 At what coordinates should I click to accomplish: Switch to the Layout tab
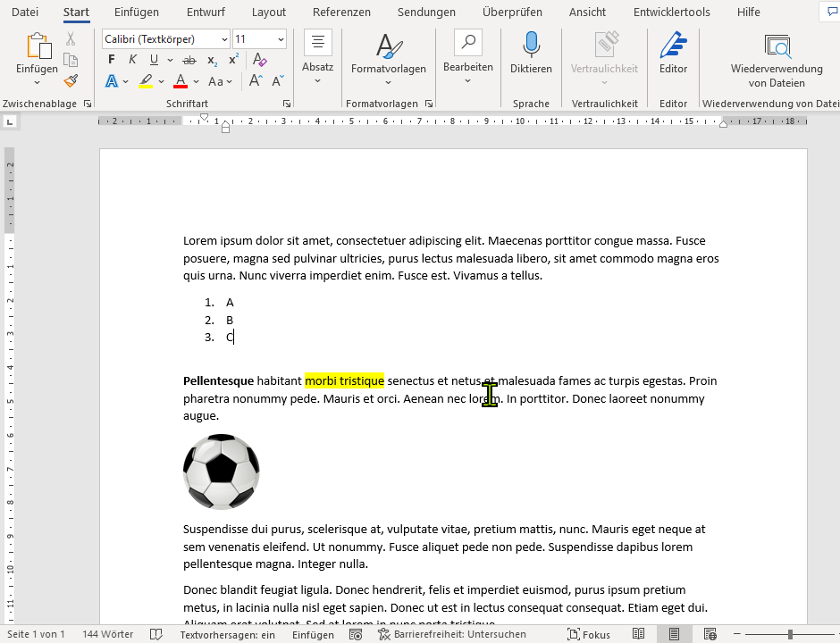click(268, 12)
